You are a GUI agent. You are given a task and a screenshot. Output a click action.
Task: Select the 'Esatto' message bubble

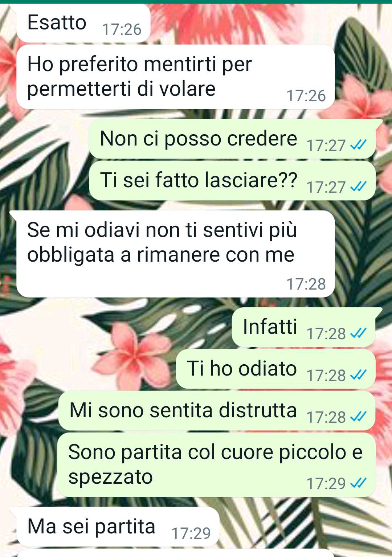pos(83,24)
